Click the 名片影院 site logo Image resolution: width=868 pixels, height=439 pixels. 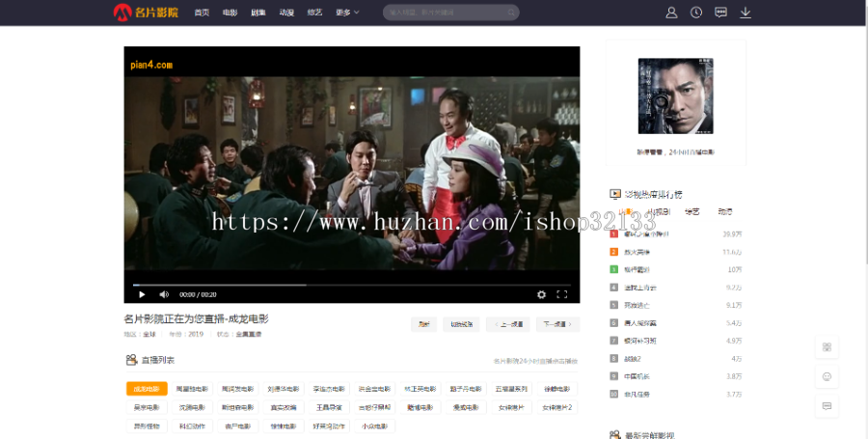click(x=147, y=12)
